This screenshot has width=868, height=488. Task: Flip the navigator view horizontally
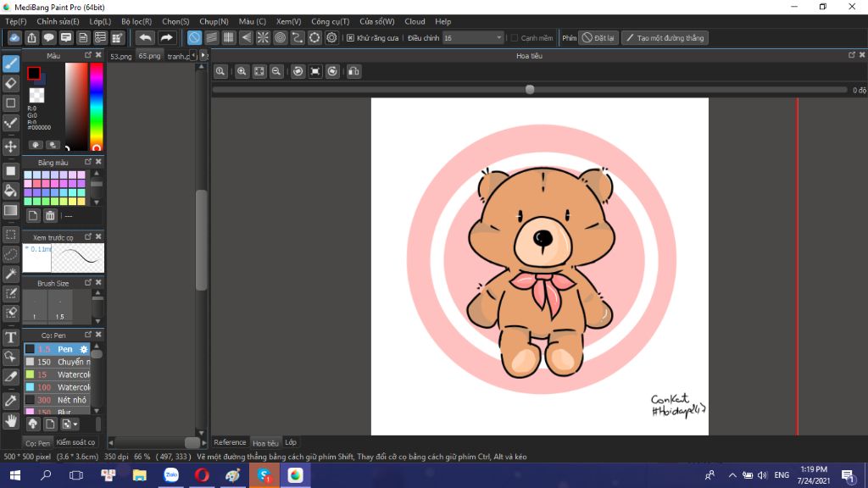tap(353, 71)
